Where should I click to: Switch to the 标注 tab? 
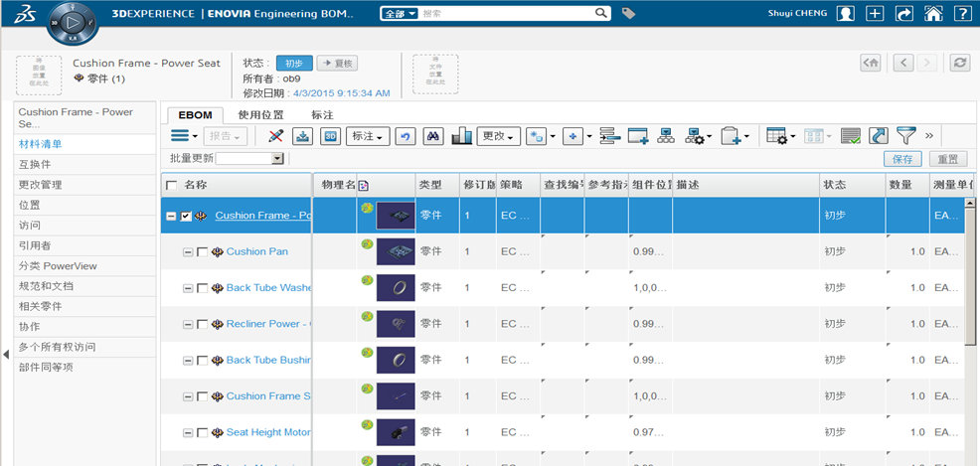coord(322,115)
